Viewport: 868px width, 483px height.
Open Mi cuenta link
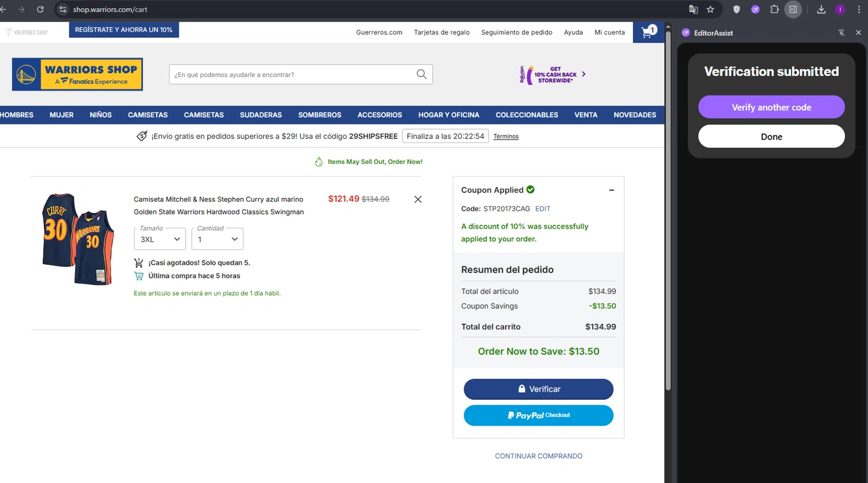(609, 32)
